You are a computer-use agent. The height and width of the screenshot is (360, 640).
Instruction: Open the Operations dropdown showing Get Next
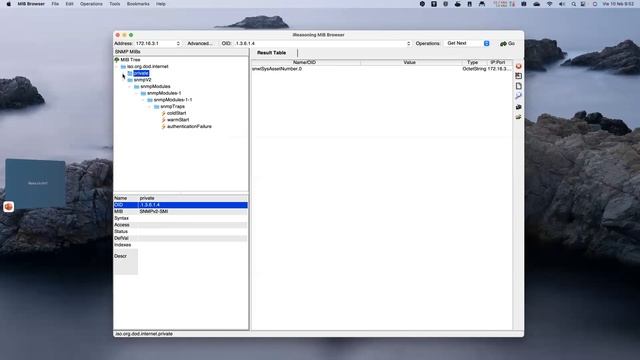point(467,43)
